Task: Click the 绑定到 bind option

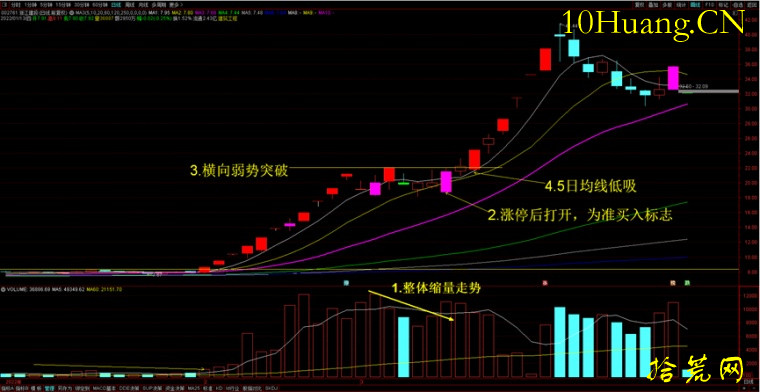Action: pyautogui.click(x=82, y=388)
